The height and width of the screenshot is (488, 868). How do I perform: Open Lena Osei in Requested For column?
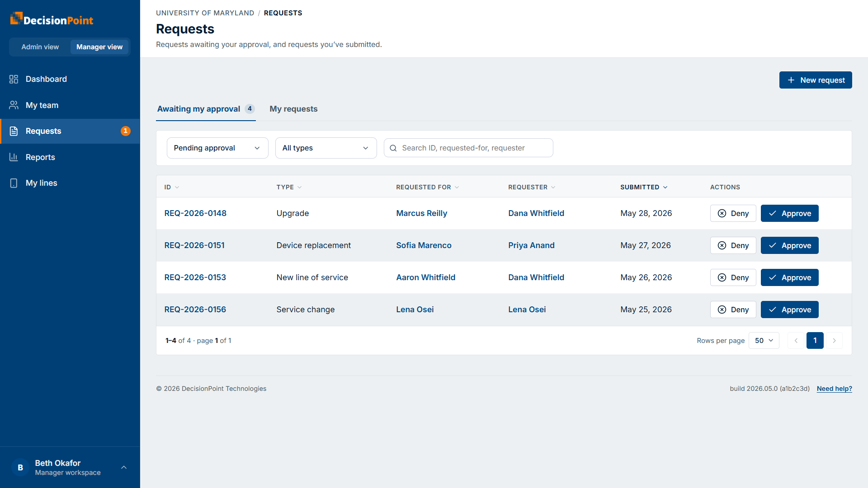415,310
